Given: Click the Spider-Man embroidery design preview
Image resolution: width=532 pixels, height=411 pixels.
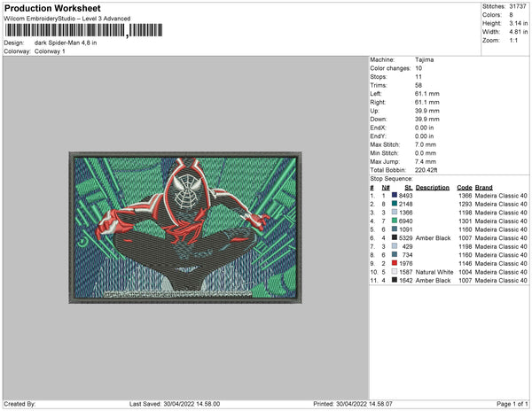Looking at the screenshot, I should [185, 228].
